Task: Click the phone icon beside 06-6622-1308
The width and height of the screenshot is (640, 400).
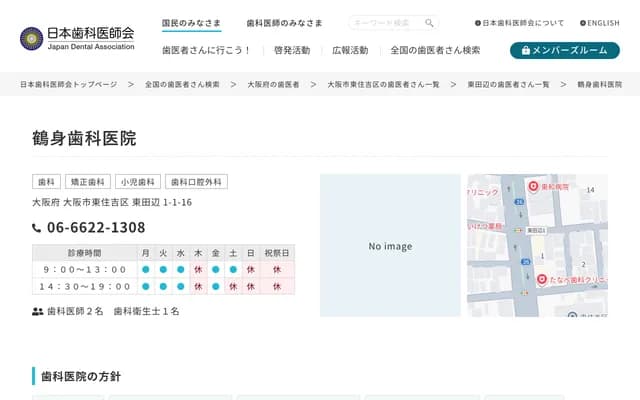Action: coord(37,228)
